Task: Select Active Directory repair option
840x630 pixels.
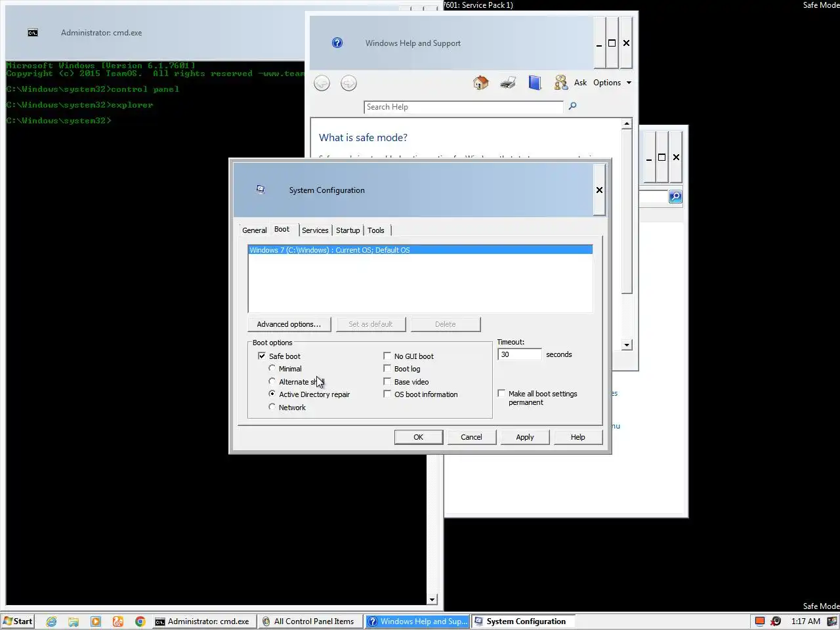Action: click(272, 394)
